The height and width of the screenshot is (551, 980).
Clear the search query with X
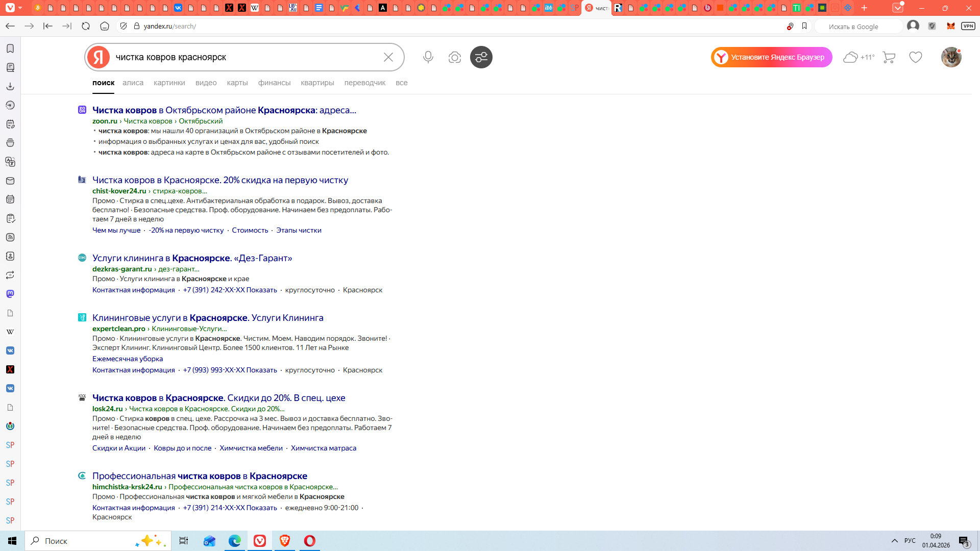388,57
